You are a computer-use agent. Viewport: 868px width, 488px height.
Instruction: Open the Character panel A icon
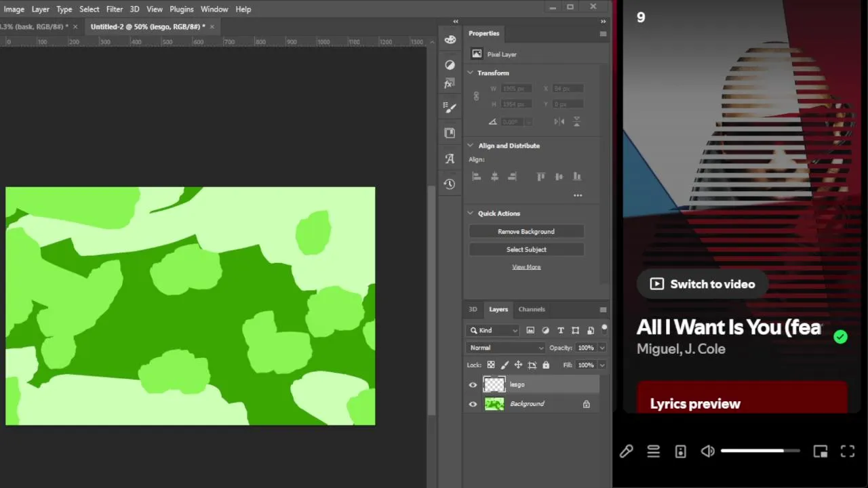tap(450, 159)
